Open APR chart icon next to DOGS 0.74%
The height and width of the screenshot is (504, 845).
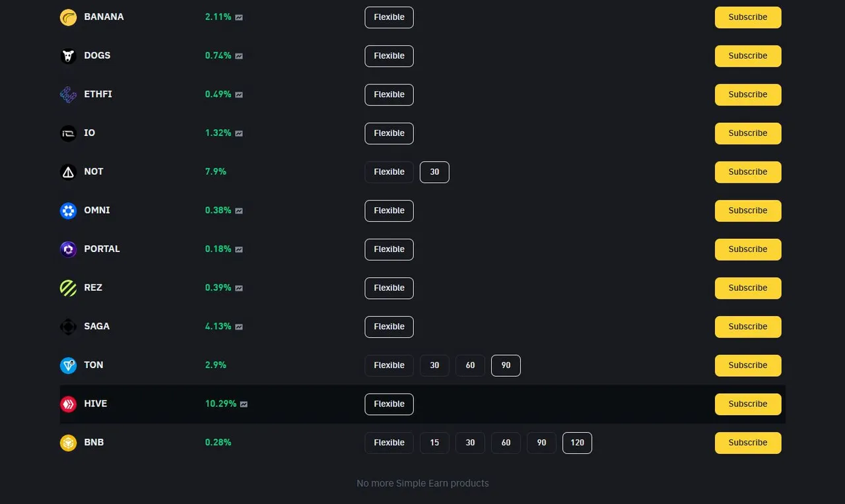click(x=239, y=56)
